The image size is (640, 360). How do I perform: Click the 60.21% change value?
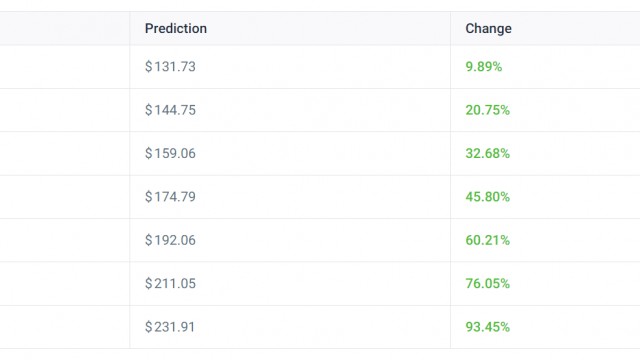coord(487,240)
